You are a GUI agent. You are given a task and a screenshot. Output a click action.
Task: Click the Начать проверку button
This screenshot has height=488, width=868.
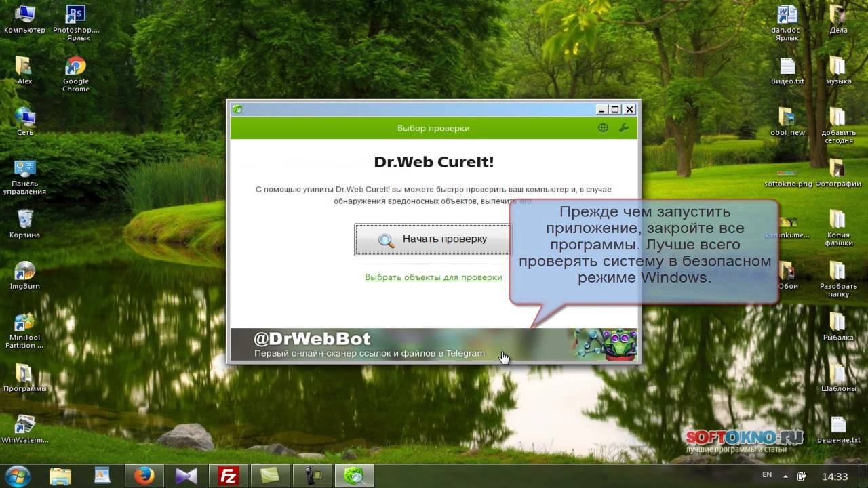pyautogui.click(x=432, y=239)
